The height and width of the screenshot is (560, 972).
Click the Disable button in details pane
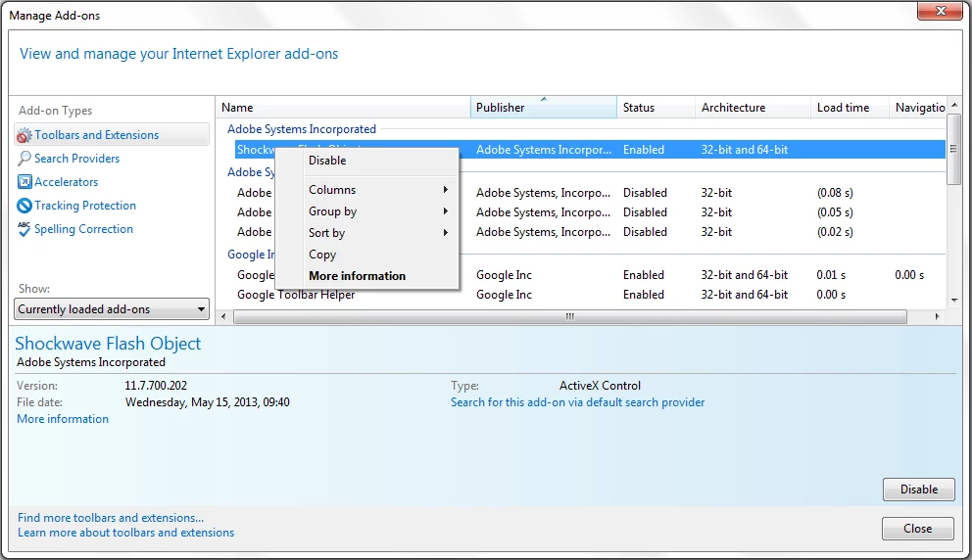[919, 490]
